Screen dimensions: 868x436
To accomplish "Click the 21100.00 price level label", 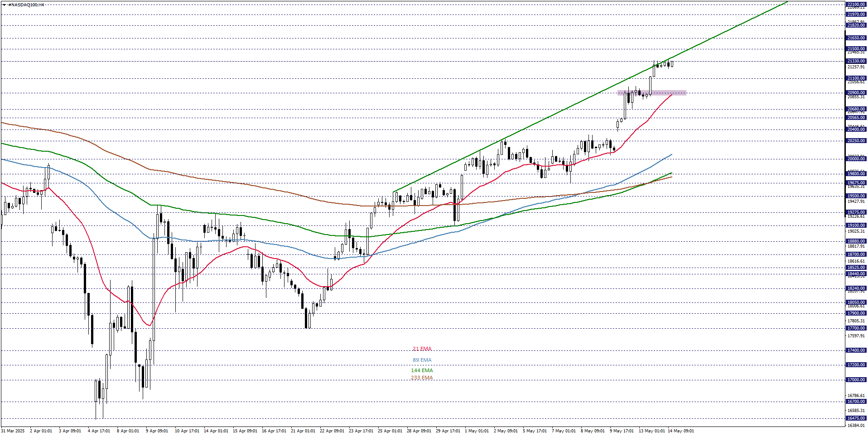I will click(856, 78).
